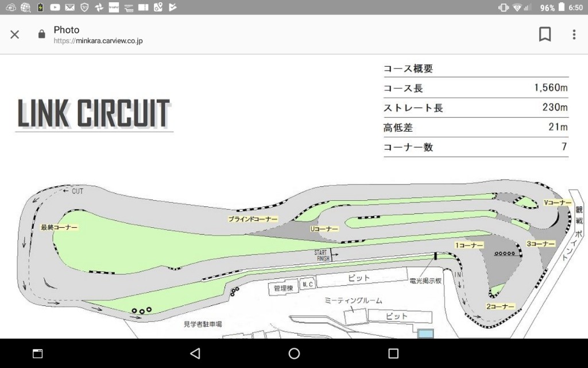Bookmark this photo page
Screen dimensions: 588x368
coord(544,34)
